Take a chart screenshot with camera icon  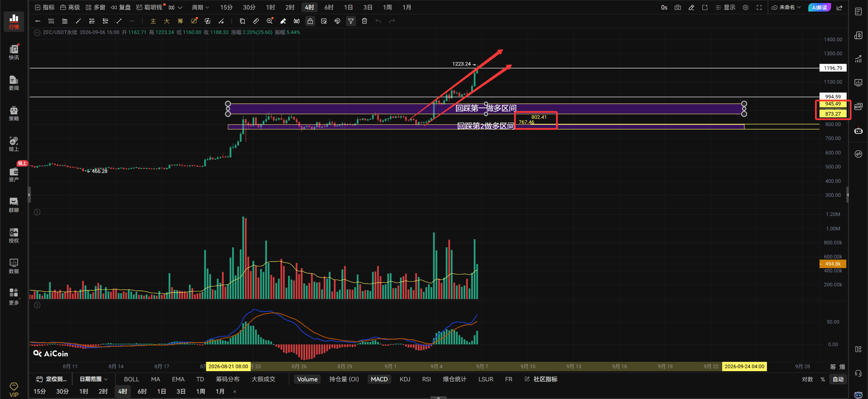pyautogui.click(x=678, y=7)
